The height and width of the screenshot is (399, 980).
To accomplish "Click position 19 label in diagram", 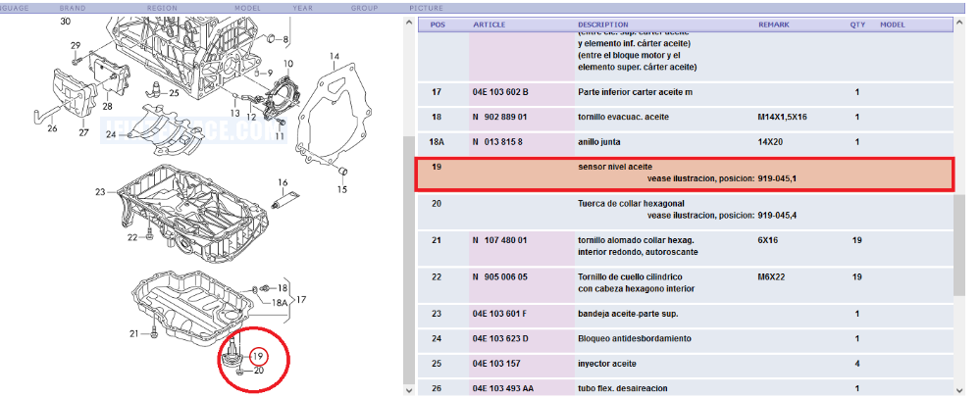I will click(x=259, y=357).
